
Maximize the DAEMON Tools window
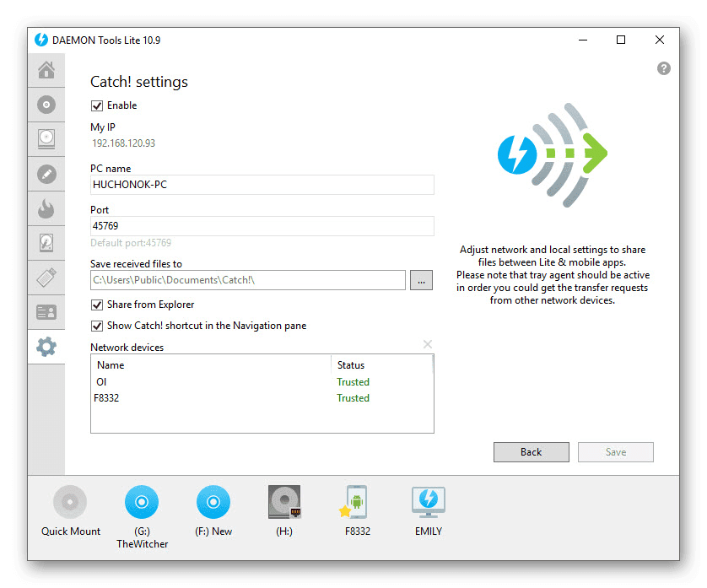click(x=621, y=40)
